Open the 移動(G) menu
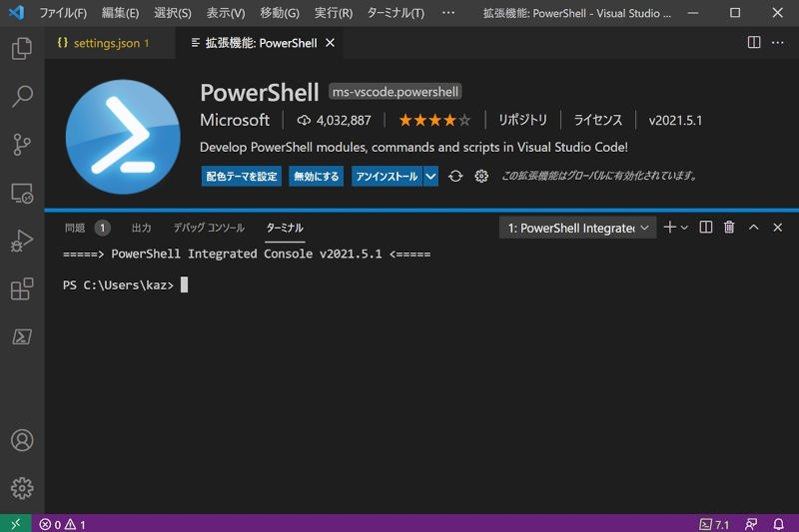This screenshot has width=799, height=532. pos(280,13)
